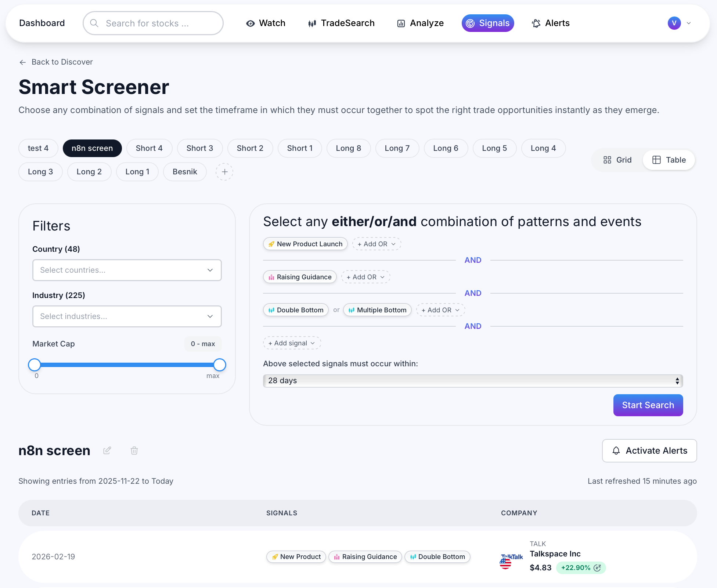Screen dimensions: 717x588
Task: Select the Short 2 screen preset
Action: tap(250, 148)
